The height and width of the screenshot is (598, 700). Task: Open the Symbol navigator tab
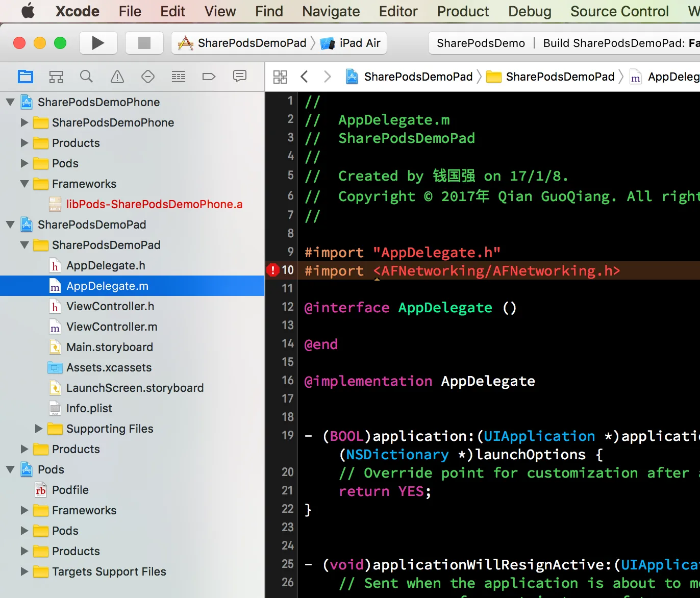pyautogui.click(x=56, y=77)
